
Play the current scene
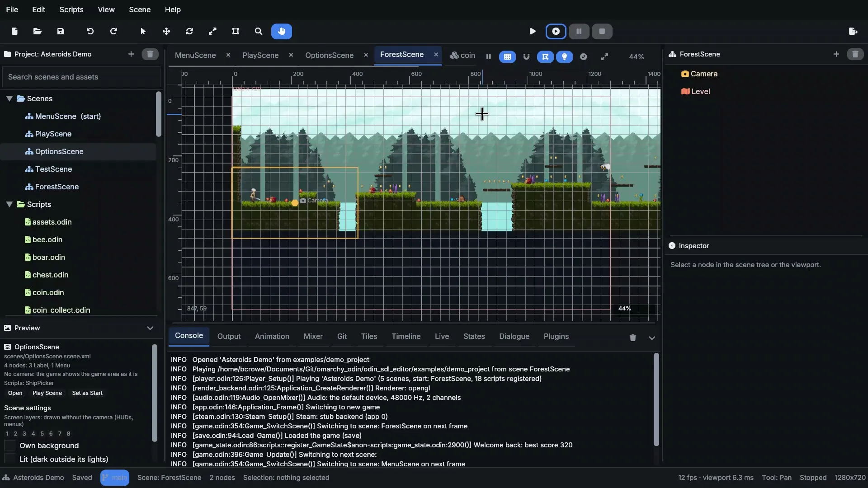coord(556,31)
